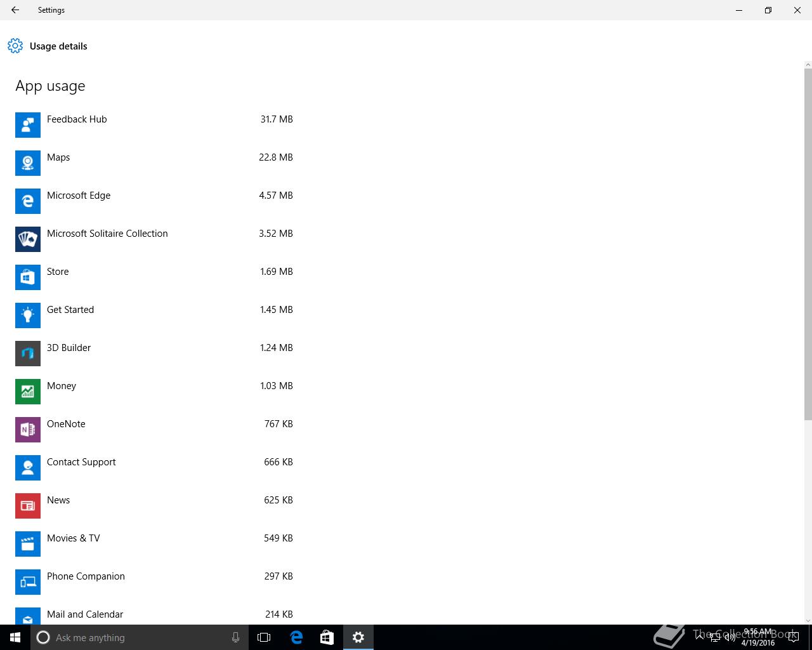Click the OneNote label
This screenshot has width=812, height=650.
(x=66, y=424)
